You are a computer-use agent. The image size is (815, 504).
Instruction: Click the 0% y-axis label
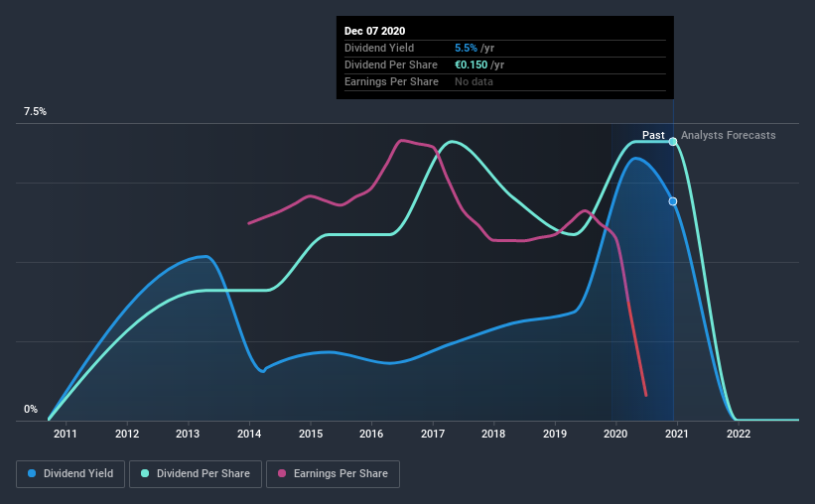(31, 410)
